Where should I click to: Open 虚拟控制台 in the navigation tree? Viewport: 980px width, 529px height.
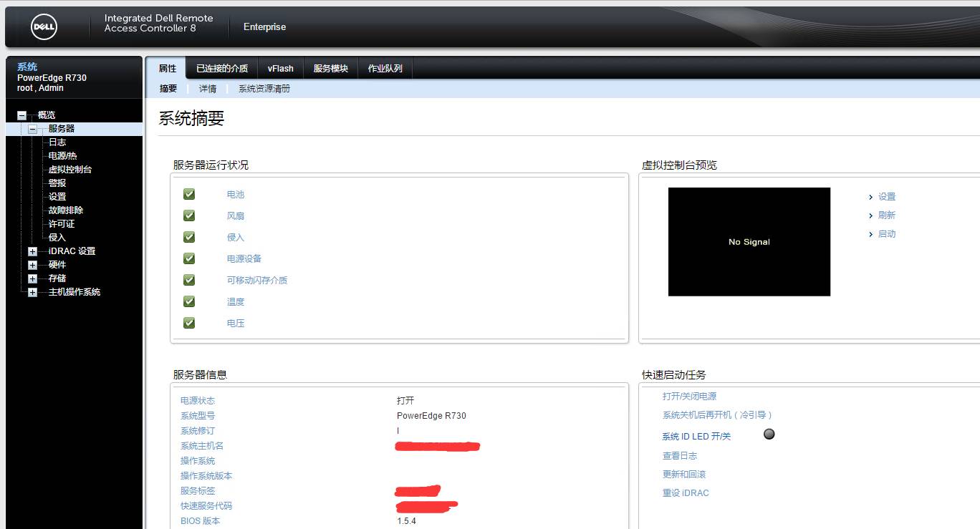coord(70,170)
